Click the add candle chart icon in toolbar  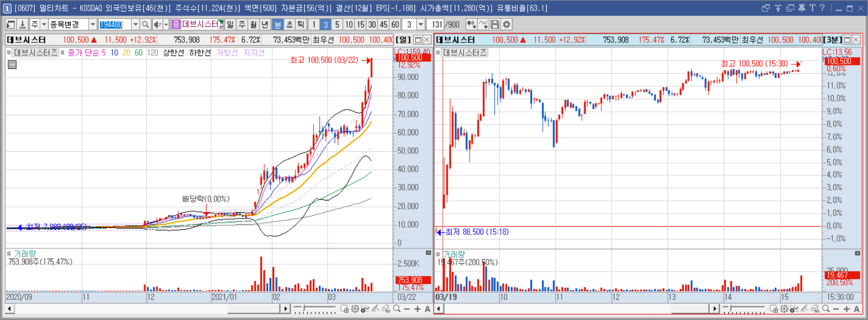pos(471,24)
